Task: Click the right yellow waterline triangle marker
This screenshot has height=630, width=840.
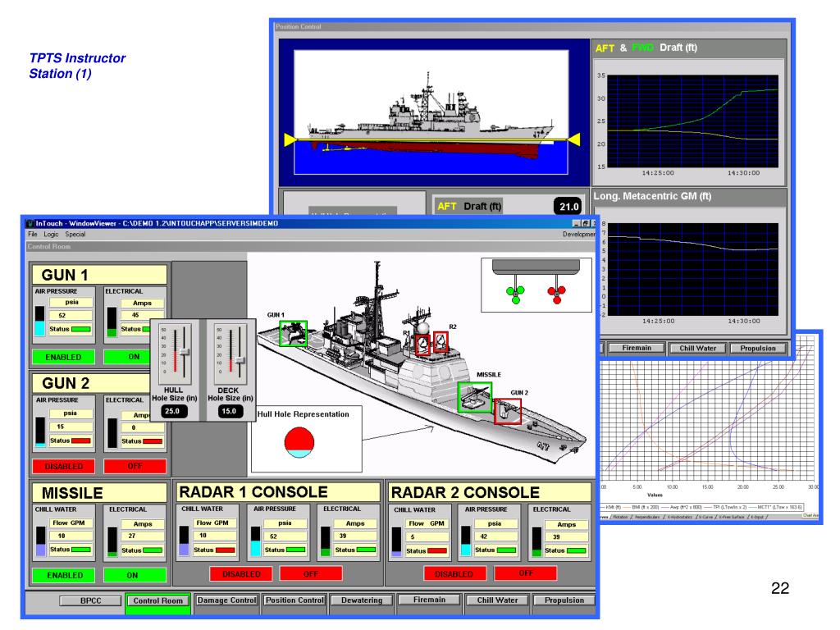Action: [573, 139]
